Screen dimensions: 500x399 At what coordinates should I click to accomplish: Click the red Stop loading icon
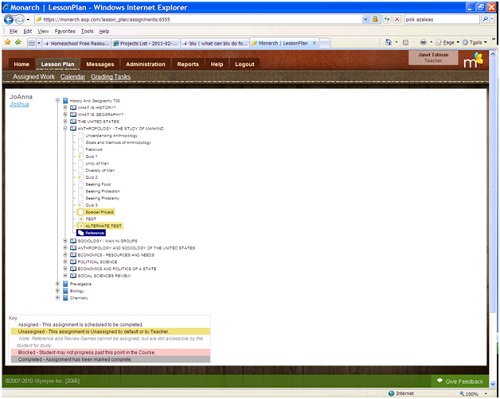click(x=397, y=19)
